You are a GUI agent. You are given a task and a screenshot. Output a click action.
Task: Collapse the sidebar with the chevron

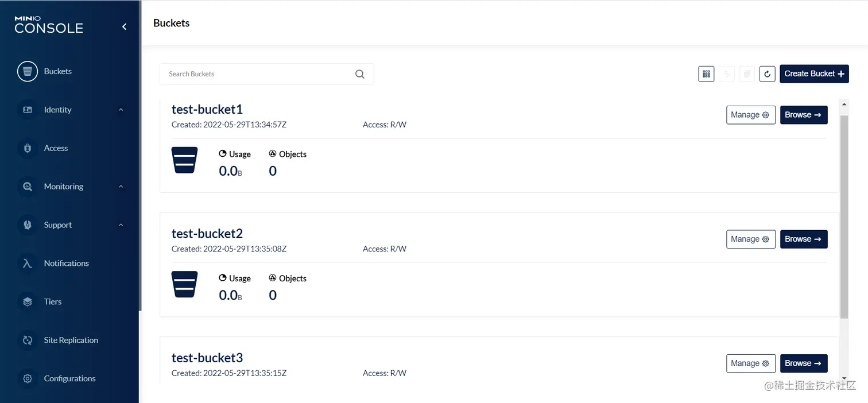[124, 27]
